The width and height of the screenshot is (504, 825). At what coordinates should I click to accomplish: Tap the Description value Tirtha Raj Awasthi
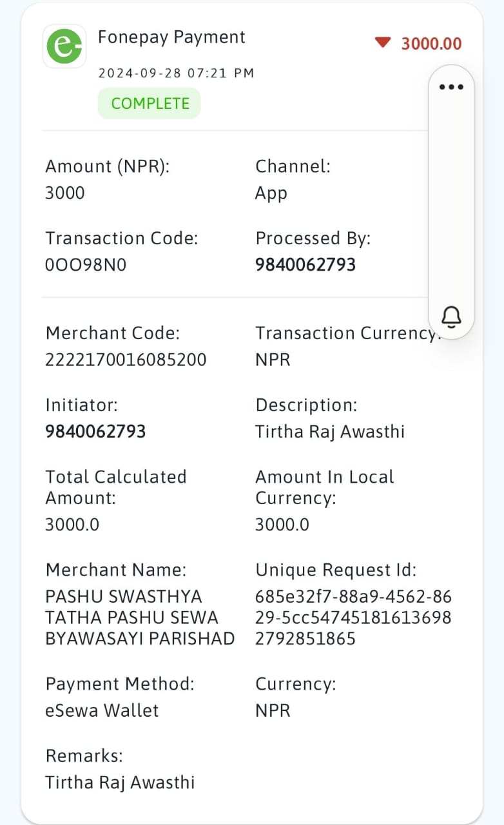[330, 432]
